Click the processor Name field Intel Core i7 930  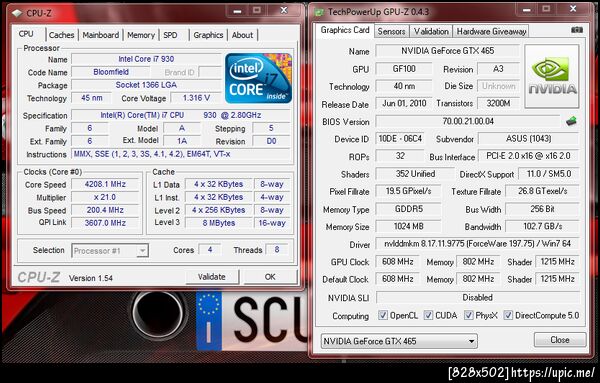click(146, 59)
